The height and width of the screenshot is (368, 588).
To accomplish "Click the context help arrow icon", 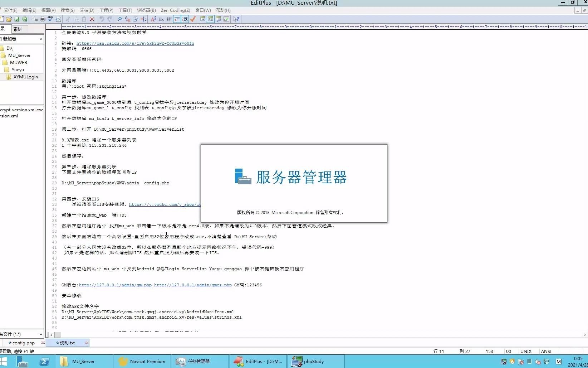I will [x=236, y=19].
